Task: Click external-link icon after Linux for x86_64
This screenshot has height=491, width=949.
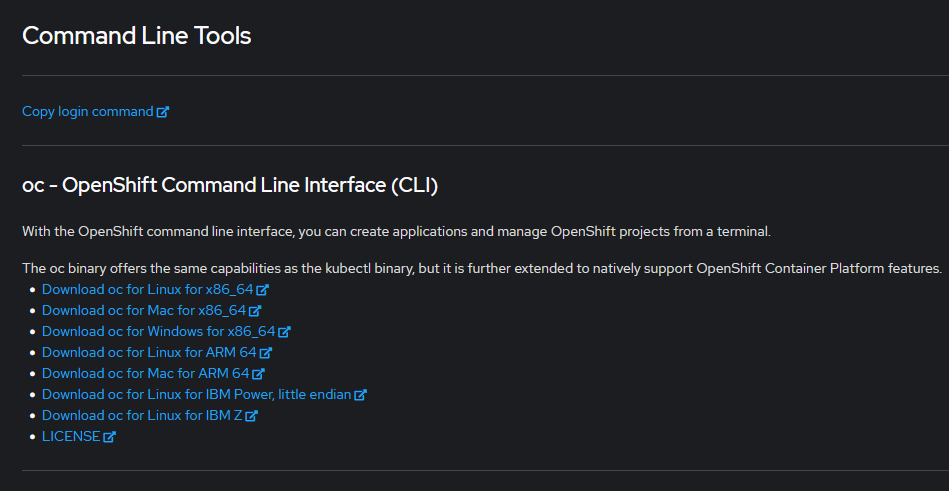Action: (263, 290)
